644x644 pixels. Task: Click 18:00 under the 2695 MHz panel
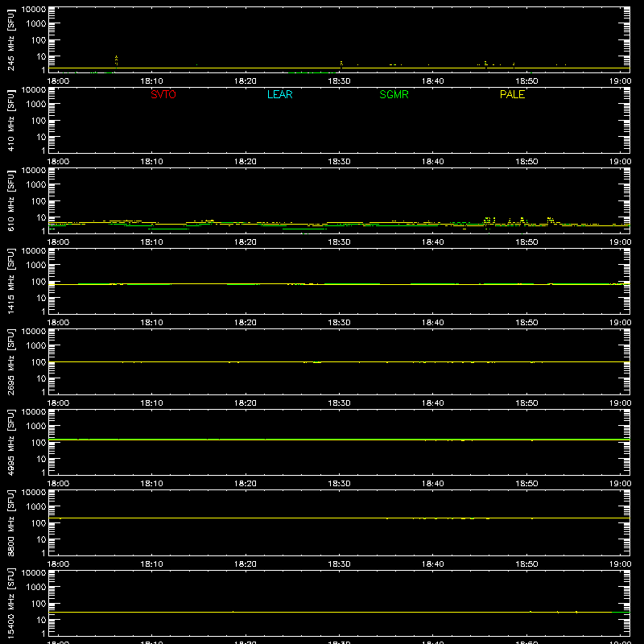pyautogui.click(x=58, y=403)
